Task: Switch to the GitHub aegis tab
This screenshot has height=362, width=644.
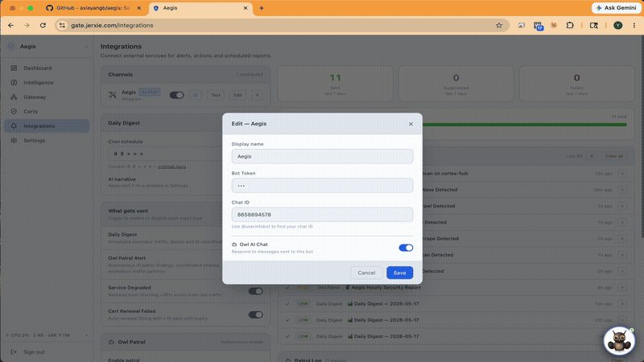Action: coord(93,8)
